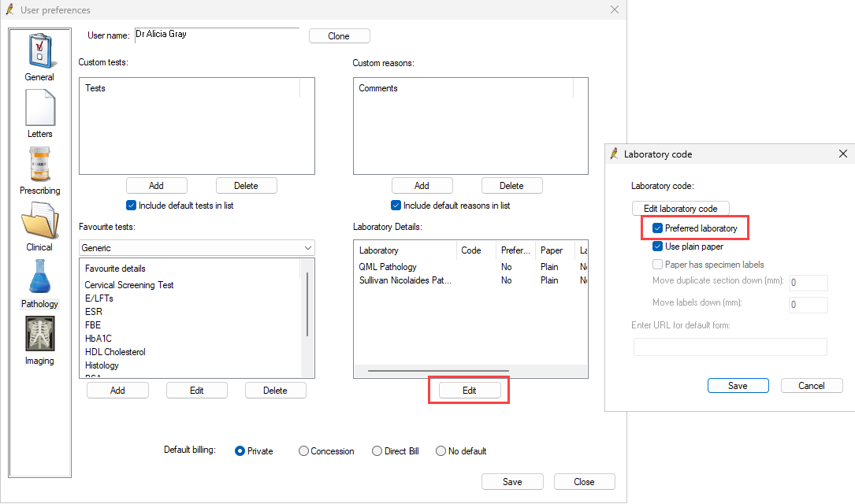Choose Direct Bill radio button

377,451
